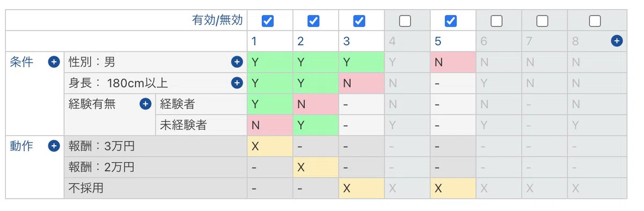The height and width of the screenshot is (211, 644).
Task: Select the 不採用 action row label
Action: click(86, 188)
